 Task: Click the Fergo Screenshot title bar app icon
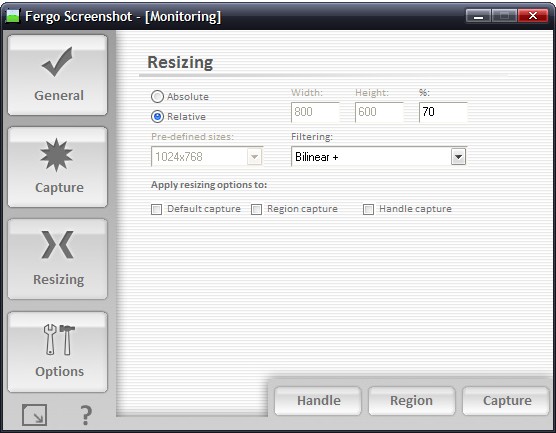(12, 16)
